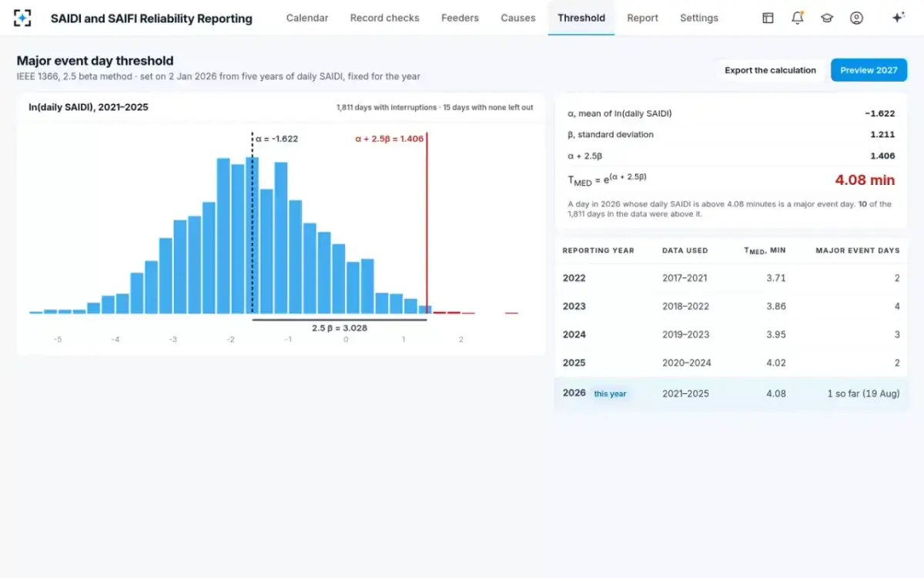Click the red '4.08 min' result

tap(865, 180)
